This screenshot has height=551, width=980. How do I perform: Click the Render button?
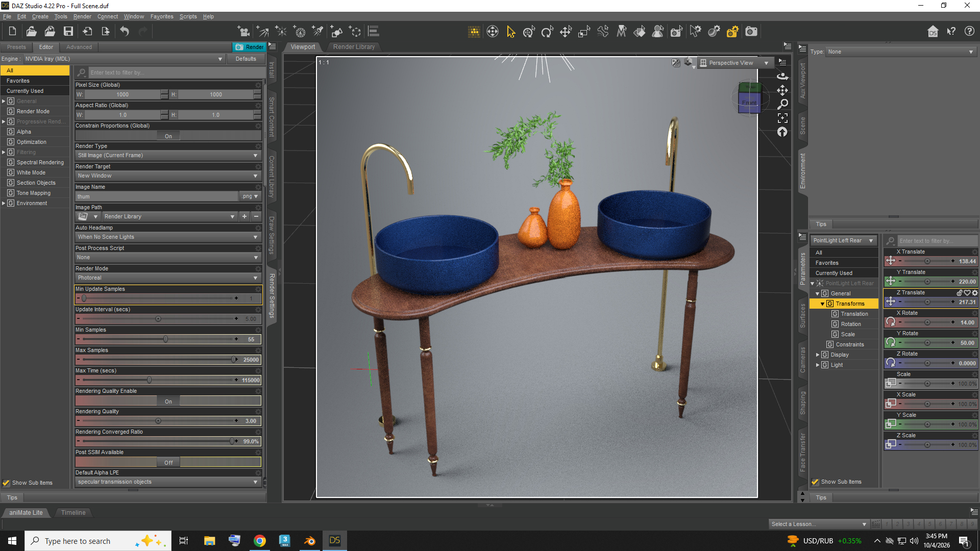pos(250,47)
